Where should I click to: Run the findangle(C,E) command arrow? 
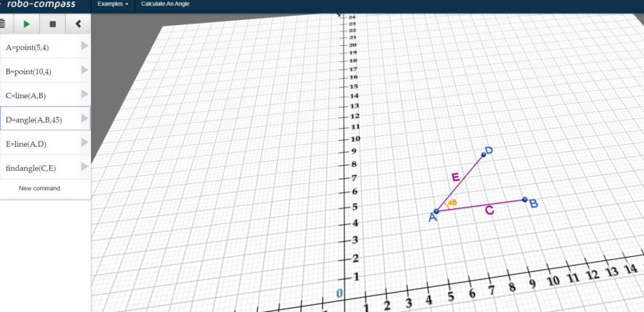coord(84,167)
